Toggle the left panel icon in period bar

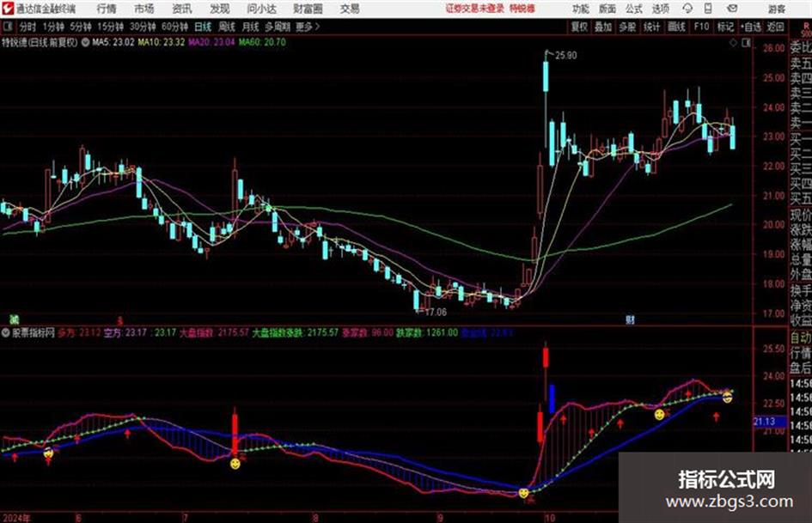[7, 27]
